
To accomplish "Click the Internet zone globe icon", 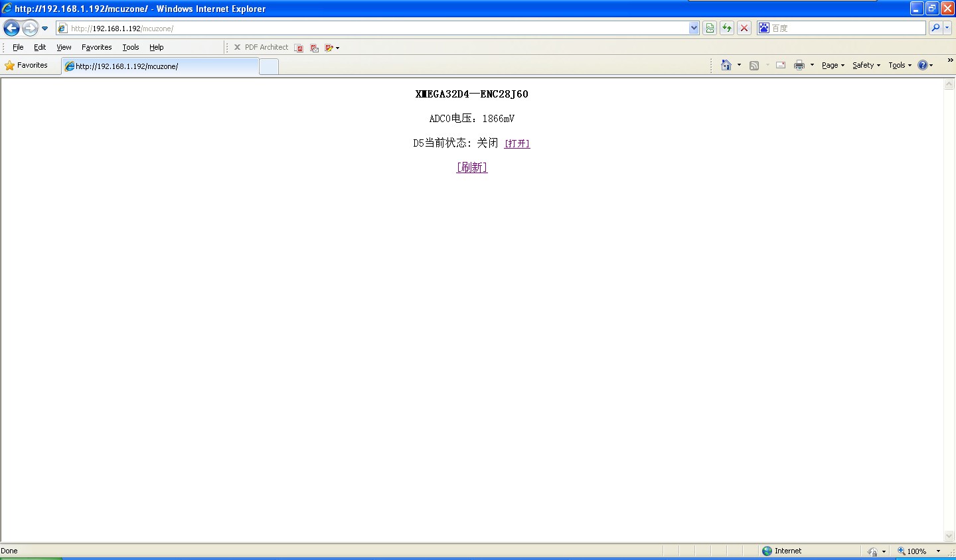I will [x=767, y=551].
